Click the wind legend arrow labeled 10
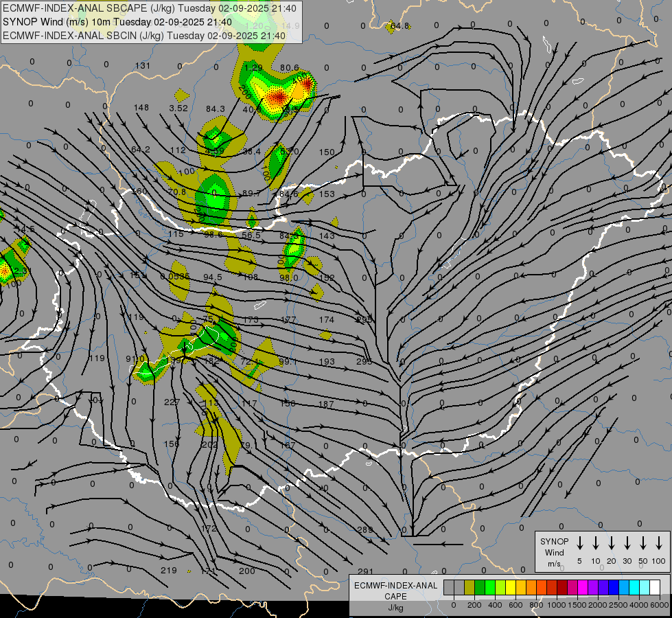The width and height of the screenshot is (672, 618). [x=596, y=543]
